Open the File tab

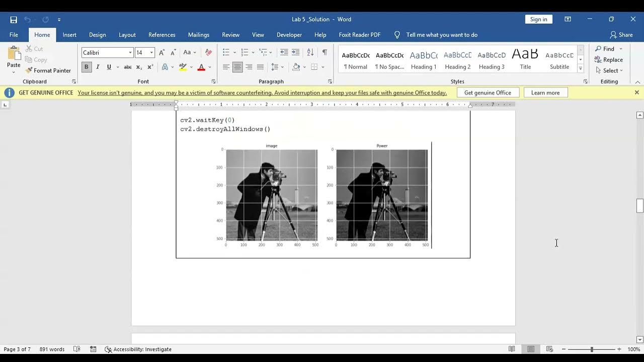[x=14, y=35]
